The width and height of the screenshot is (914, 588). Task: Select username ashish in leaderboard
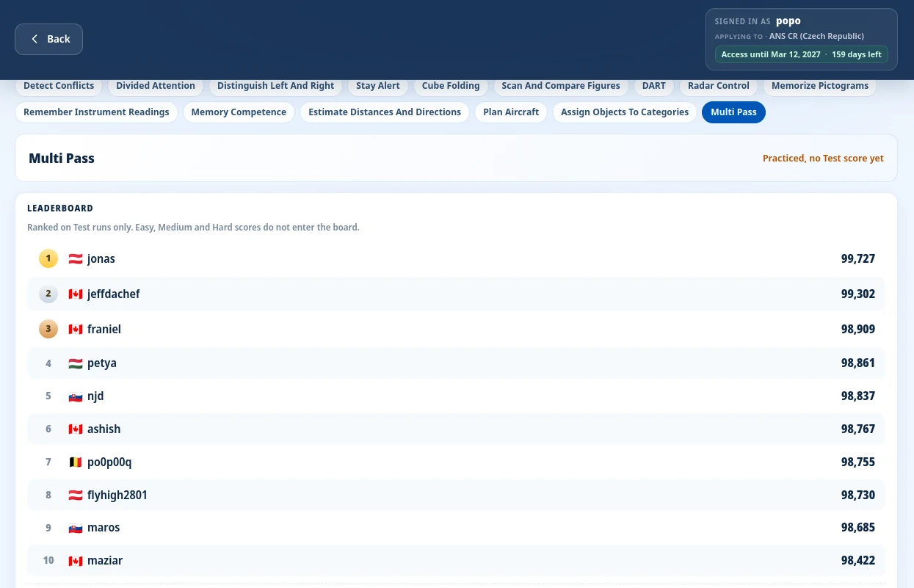tap(104, 429)
